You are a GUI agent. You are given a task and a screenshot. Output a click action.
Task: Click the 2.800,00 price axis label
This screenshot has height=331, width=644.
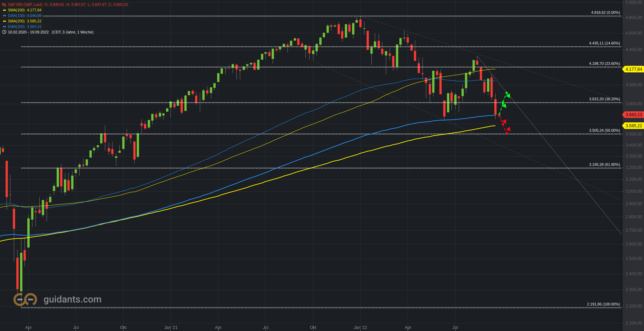634,217
